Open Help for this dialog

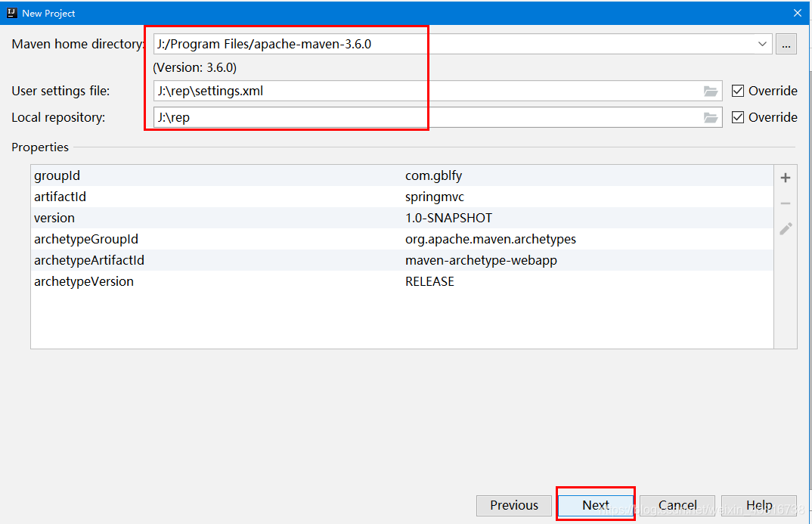pyautogui.click(x=759, y=505)
